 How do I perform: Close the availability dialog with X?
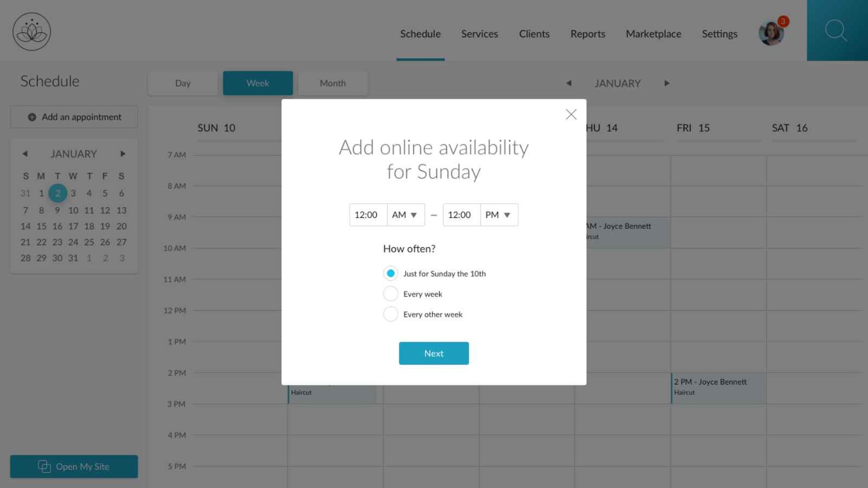[571, 115]
